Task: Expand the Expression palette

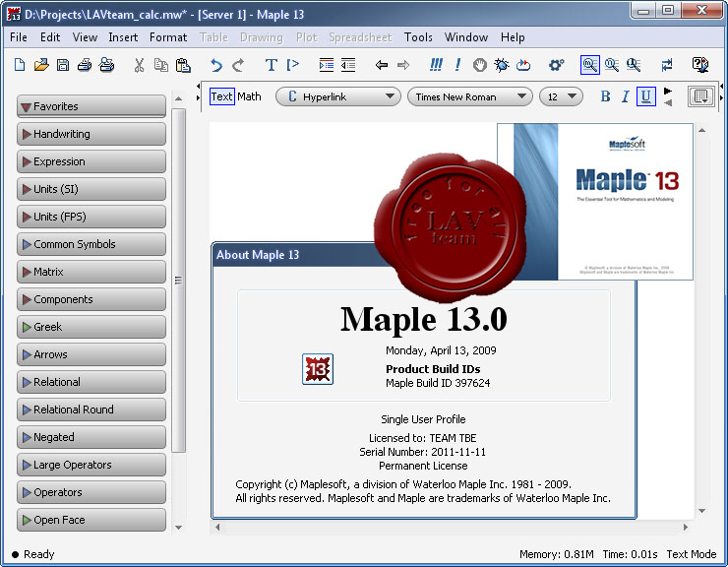Action: [91, 161]
